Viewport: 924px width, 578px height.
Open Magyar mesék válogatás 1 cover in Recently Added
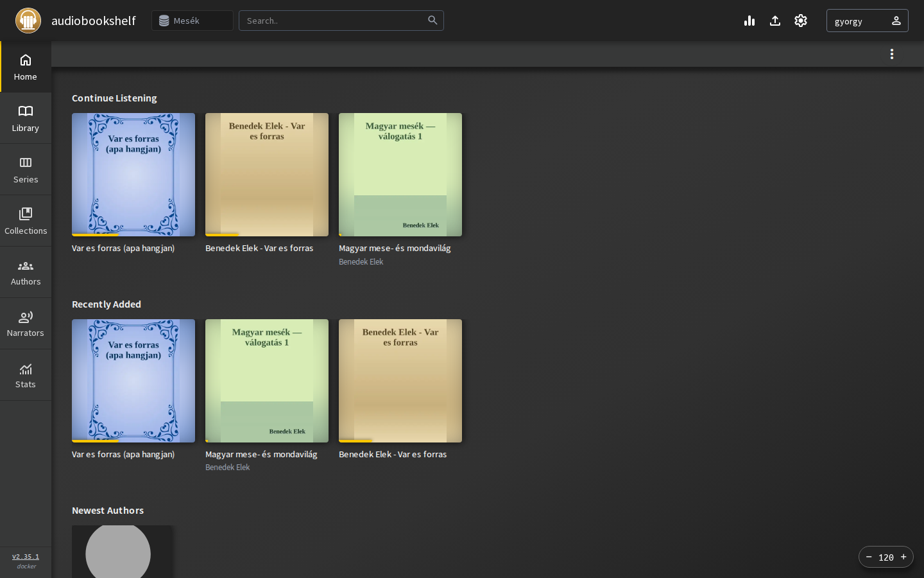tap(267, 381)
